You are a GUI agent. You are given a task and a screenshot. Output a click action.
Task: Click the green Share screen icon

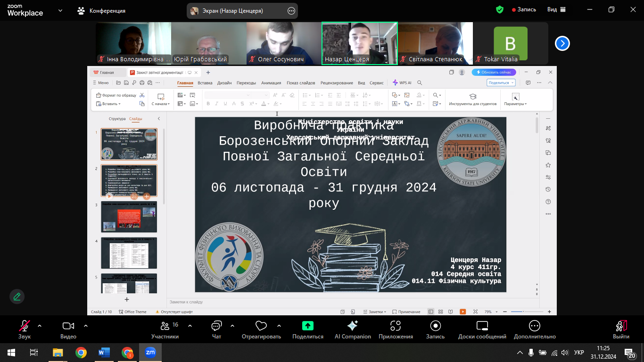[308, 326]
